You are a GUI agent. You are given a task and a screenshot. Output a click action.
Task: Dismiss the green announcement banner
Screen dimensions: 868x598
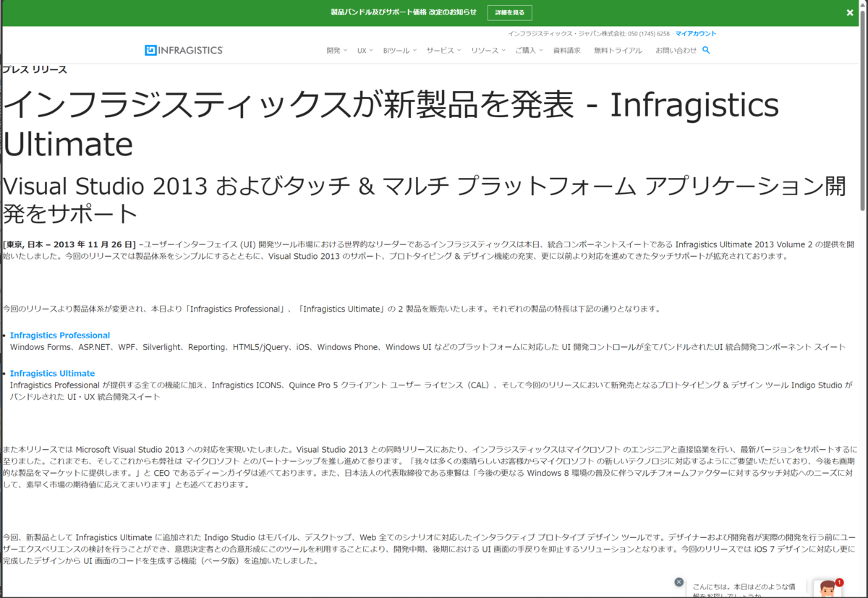[x=850, y=12]
